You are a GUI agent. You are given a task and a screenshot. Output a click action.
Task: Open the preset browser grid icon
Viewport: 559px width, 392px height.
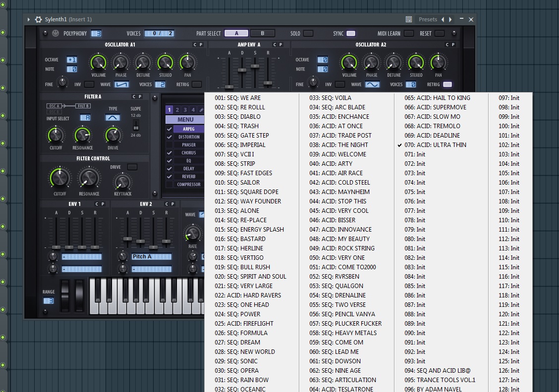click(x=409, y=20)
